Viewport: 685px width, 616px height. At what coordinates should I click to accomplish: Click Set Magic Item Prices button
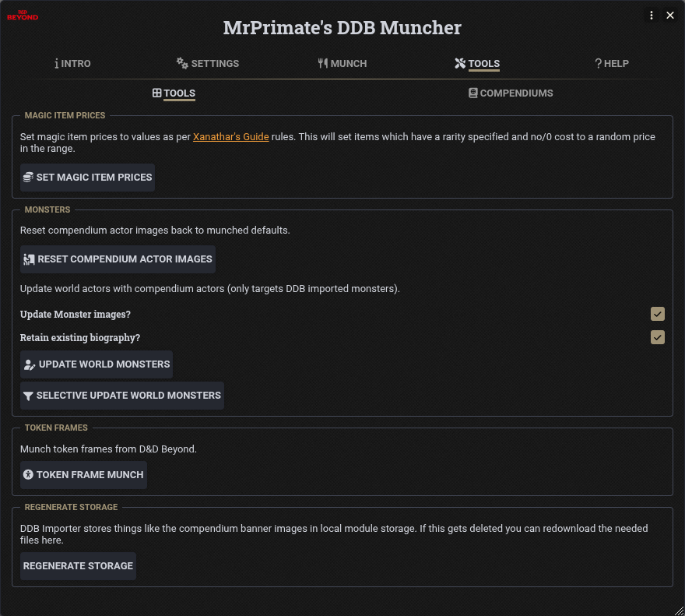(x=87, y=178)
